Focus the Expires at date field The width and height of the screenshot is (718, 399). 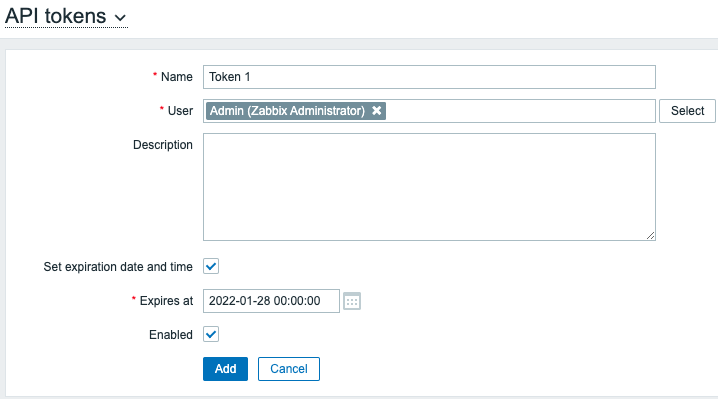point(271,301)
